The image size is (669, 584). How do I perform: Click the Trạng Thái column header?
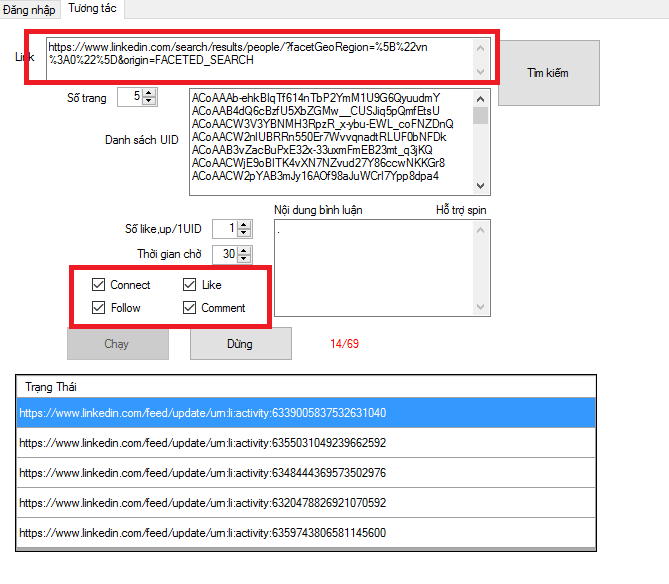click(305, 387)
